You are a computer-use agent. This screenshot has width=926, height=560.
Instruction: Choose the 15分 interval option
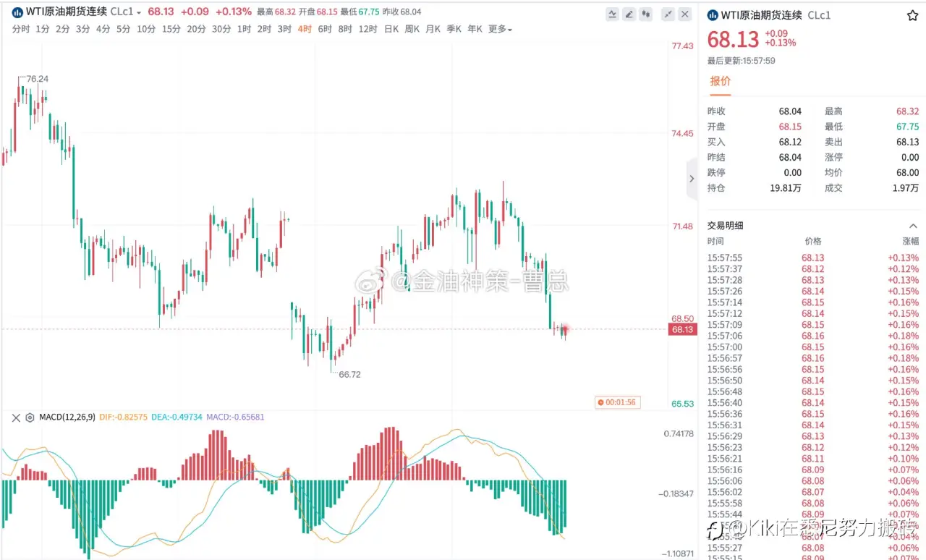point(171,29)
